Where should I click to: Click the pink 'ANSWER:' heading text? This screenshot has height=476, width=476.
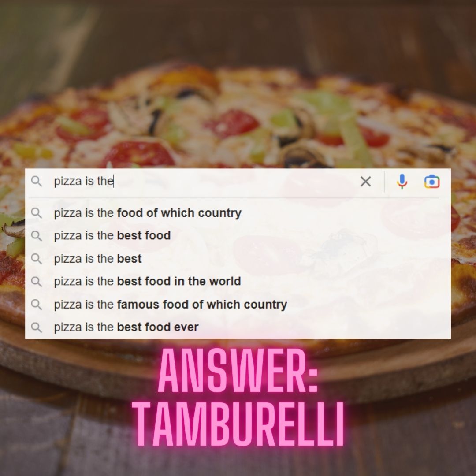pyautogui.click(x=238, y=370)
